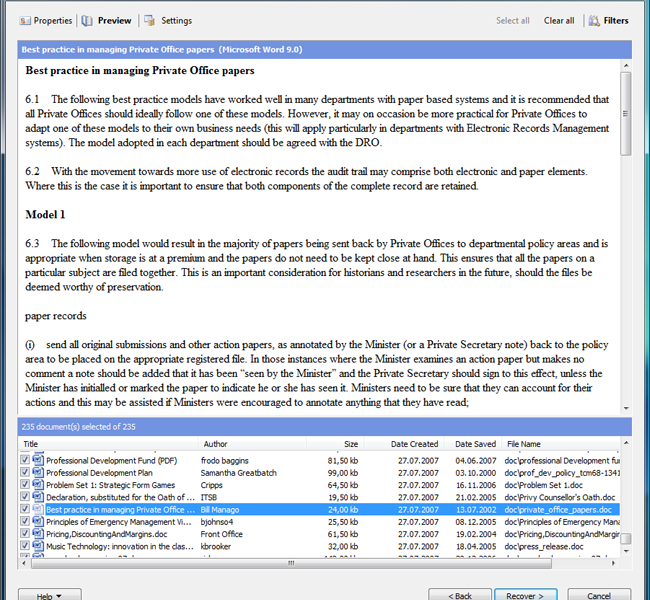Click the Settings icon in the toolbar
This screenshot has height=600, width=650.
pos(150,21)
